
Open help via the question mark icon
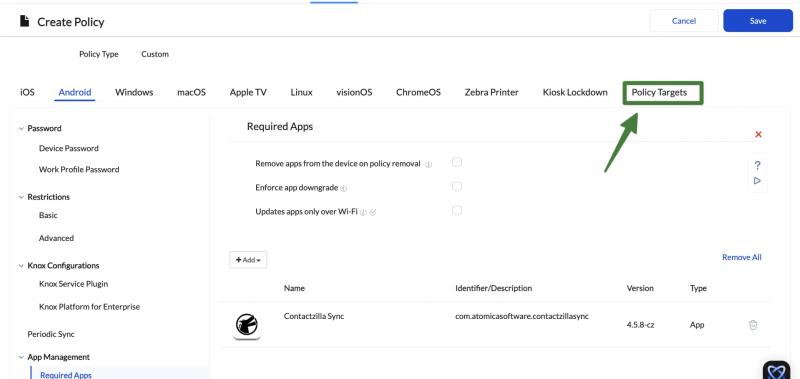pyautogui.click(x=757, y=165)
